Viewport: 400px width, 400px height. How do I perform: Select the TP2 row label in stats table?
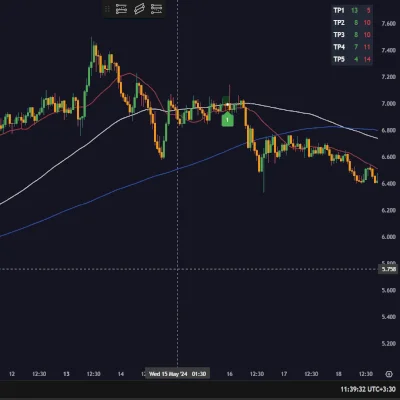tap(339, 23)
